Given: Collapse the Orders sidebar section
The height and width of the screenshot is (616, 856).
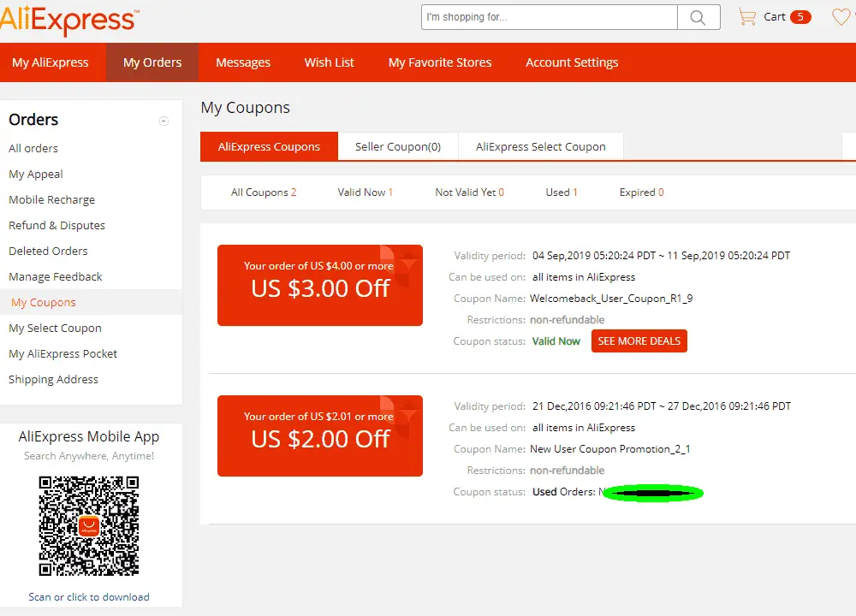Looking at the screenshot, I should click(x=163, y=121).
